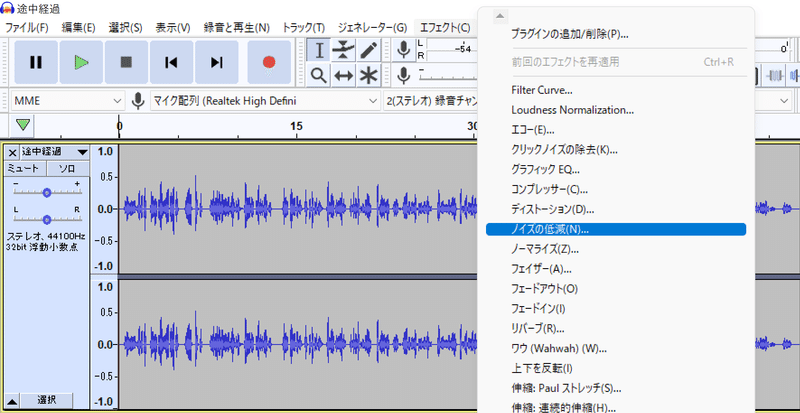Open the 途中経過 track name dropdown menu

(54, 152)
